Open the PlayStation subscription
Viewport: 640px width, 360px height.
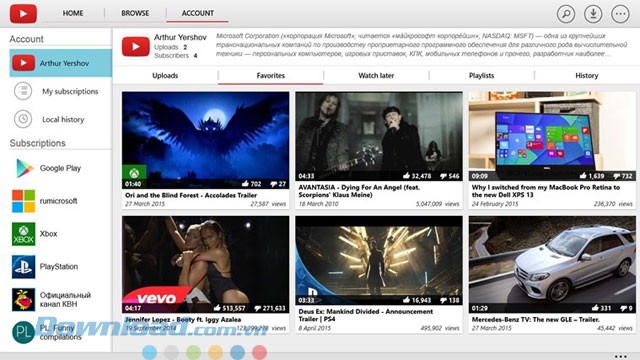click(x=60, y=267)
